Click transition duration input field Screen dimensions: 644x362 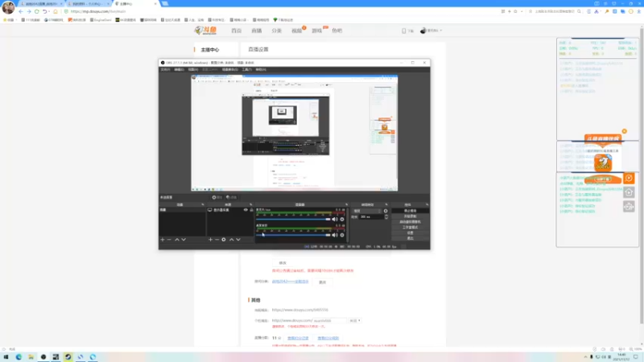371,216
